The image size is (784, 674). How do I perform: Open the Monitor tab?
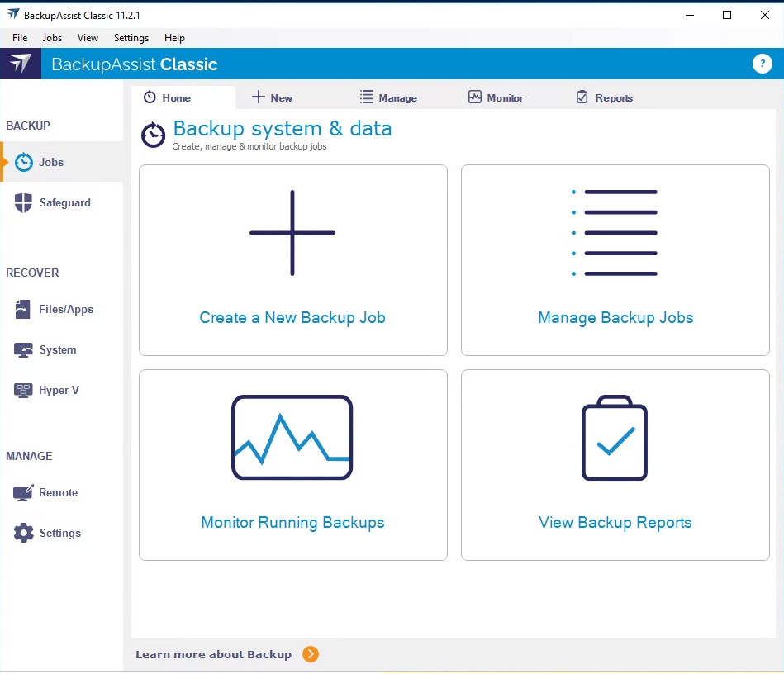496,97
